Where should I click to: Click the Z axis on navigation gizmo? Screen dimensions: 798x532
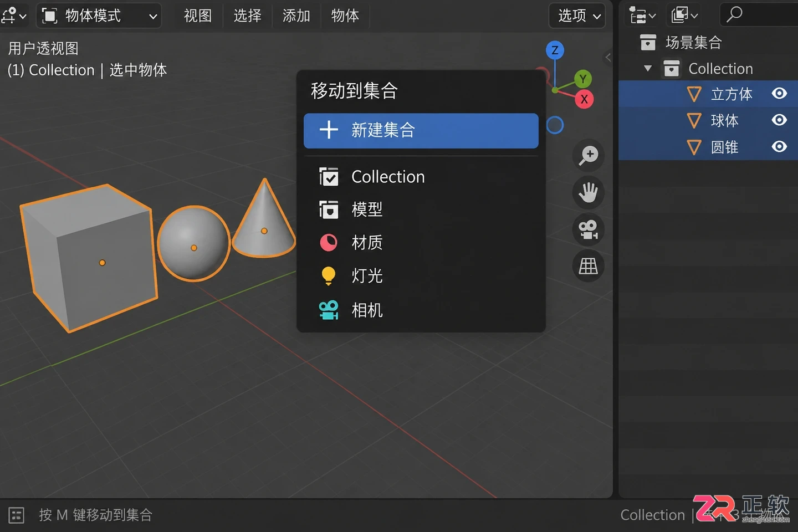point(555,50)
